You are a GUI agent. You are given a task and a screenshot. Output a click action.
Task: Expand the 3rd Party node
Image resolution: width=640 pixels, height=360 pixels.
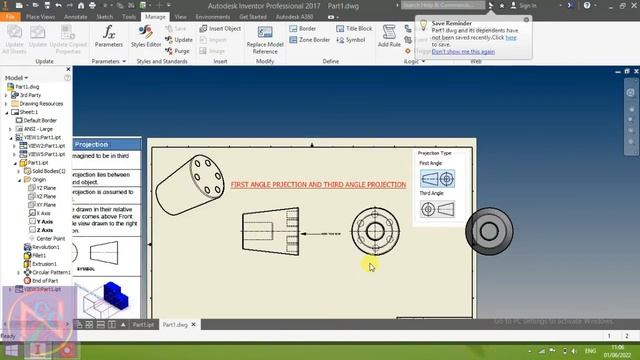click(x=6, y=95)
